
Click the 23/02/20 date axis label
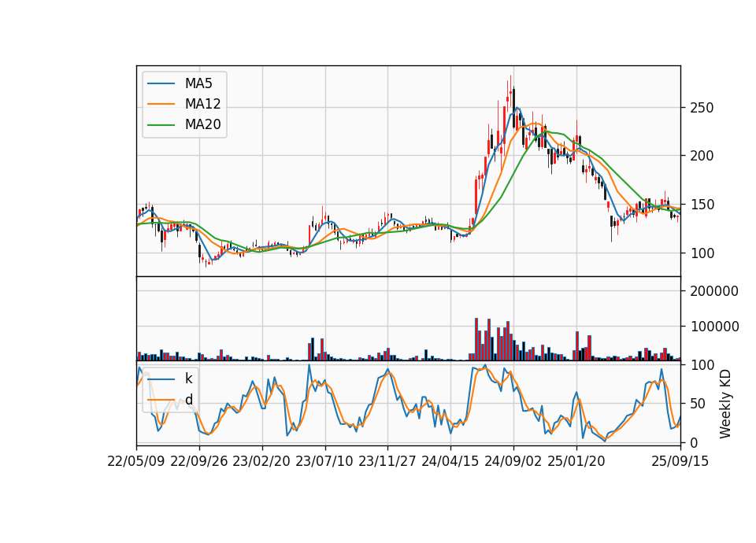click(x=261, y=461)
